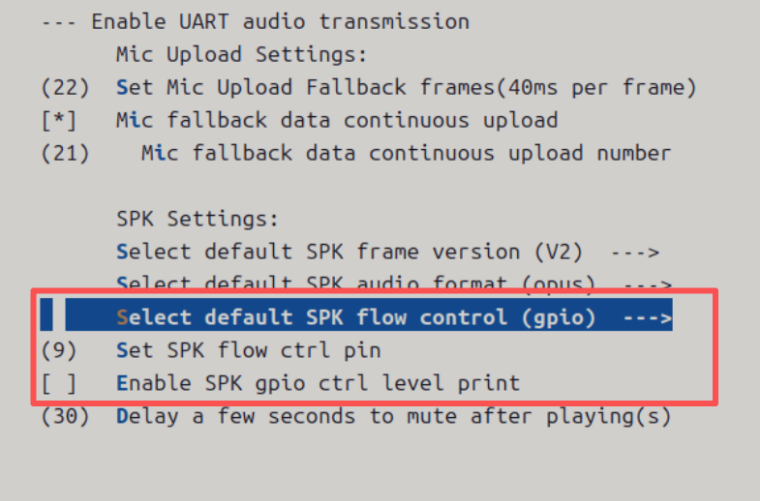Click arrow next to SPK audio format (opus)

(x=648, y=284)
